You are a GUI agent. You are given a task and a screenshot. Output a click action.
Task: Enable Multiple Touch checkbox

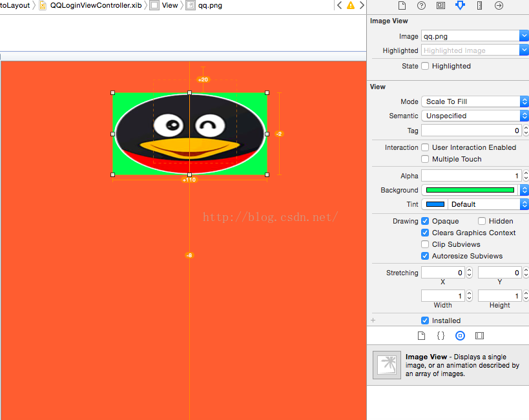point(425,159)
